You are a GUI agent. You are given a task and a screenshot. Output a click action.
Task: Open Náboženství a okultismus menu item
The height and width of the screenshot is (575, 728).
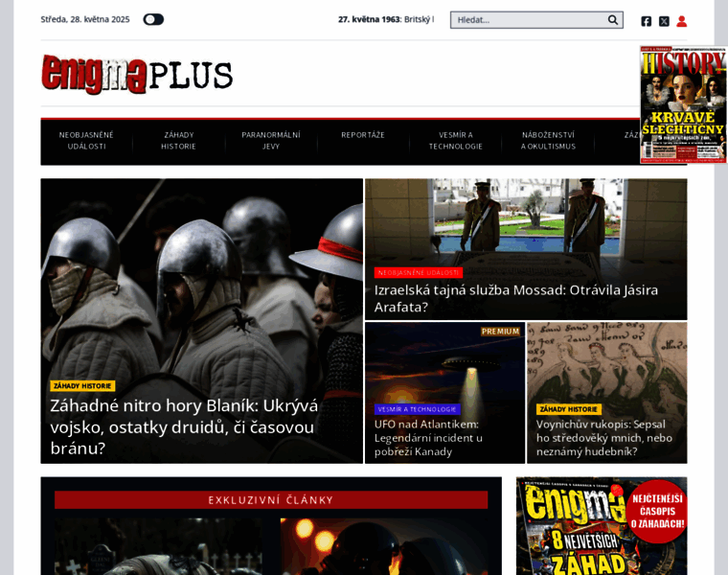[548, 141]
